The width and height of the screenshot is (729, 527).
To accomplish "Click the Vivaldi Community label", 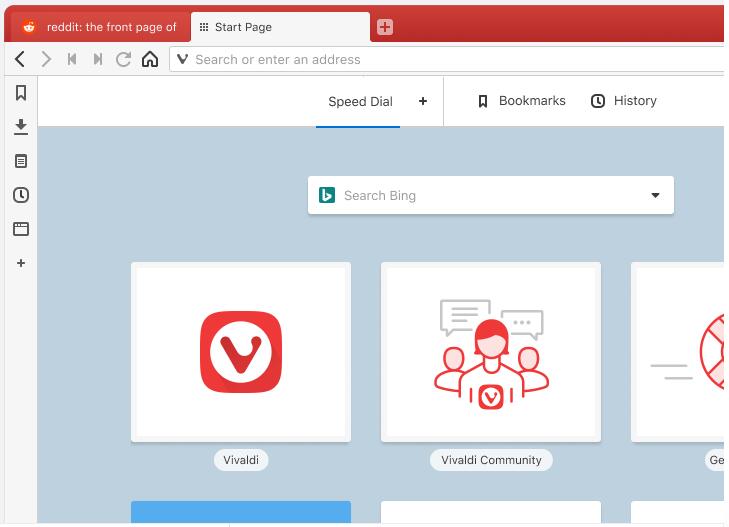I will click(491, 460).
